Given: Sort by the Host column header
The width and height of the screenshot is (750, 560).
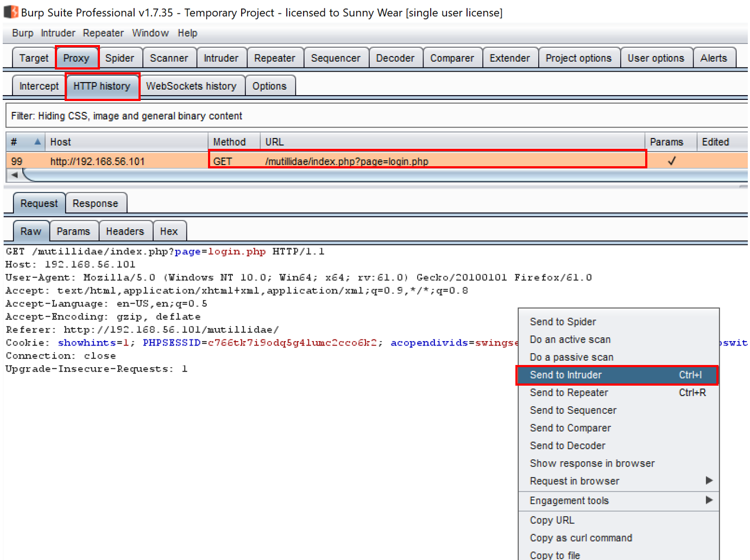Looking at the screenshot, I should [x=125, y=142].
